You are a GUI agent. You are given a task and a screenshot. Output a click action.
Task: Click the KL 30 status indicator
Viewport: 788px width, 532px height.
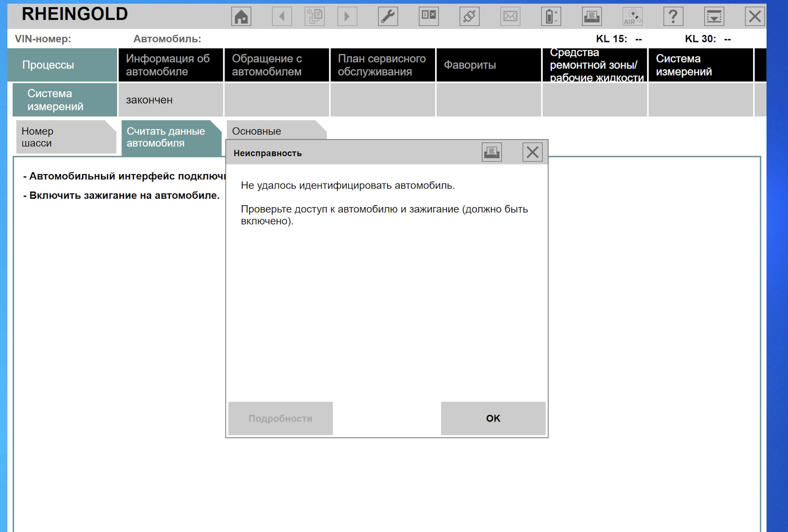708,39
